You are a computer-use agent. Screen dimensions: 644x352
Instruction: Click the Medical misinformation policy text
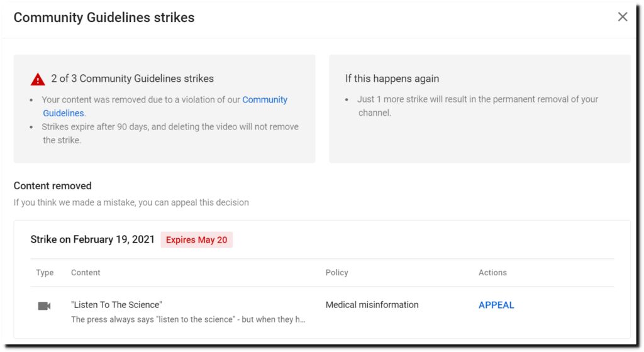[x=372, y=305]
